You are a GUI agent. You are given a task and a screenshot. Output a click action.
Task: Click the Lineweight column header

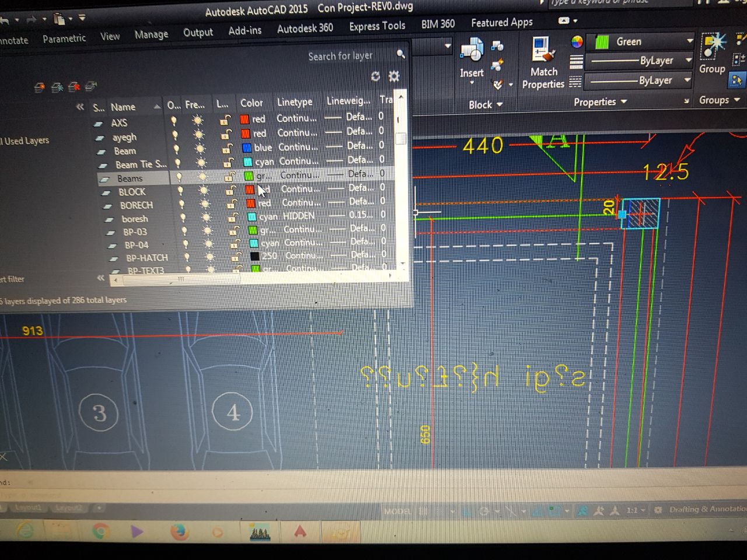348,101
